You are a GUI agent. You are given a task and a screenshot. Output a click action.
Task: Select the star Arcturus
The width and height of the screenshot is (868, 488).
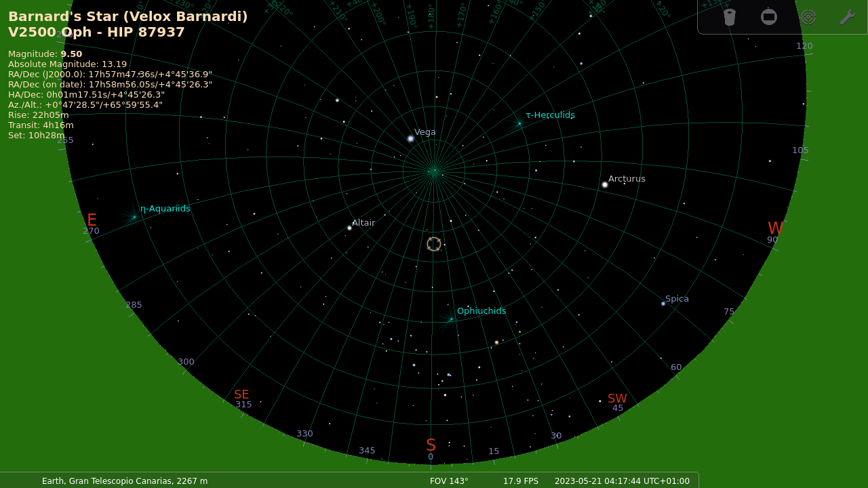[x=605, y=184]
